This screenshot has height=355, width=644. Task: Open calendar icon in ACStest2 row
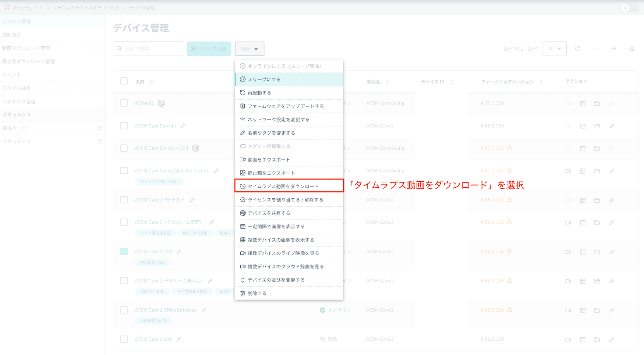(582, 103)
